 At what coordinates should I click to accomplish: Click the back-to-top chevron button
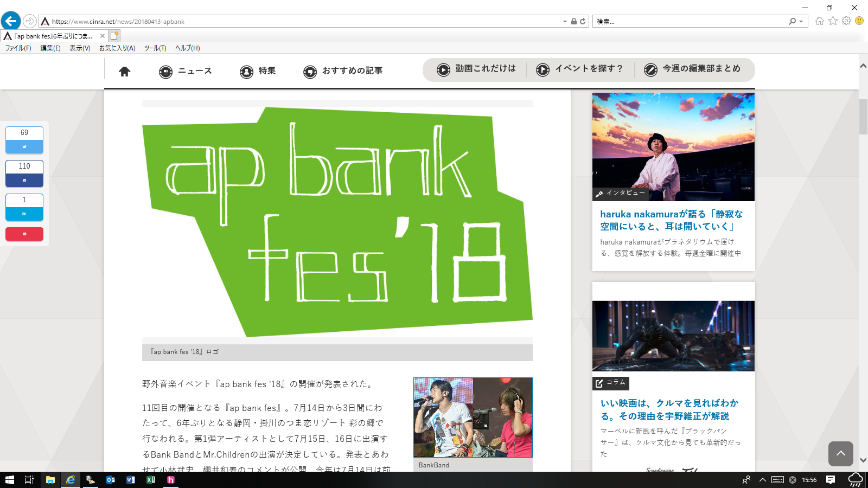pyautogui.click(x=841, y=453)
